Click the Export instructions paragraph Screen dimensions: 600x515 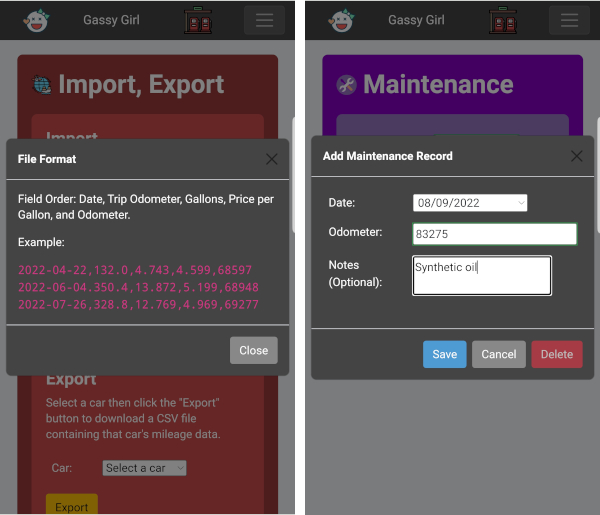click(x=133, y=419)
